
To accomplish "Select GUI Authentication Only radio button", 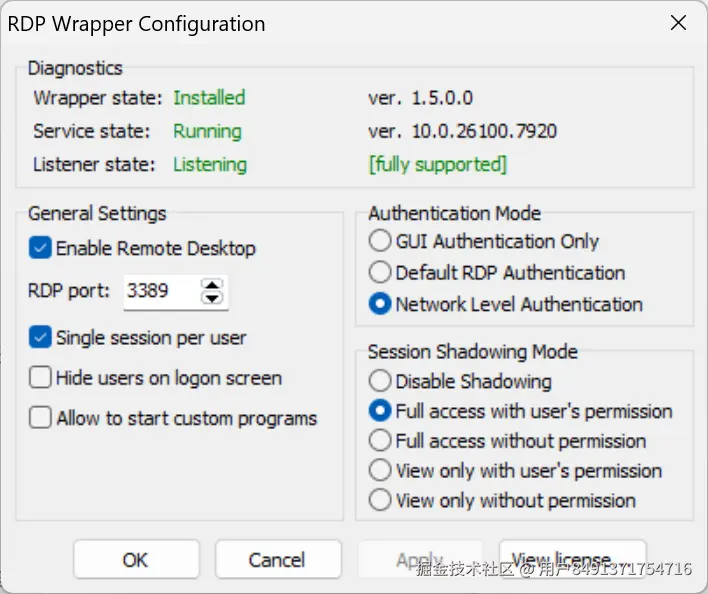I will point(380,241).
